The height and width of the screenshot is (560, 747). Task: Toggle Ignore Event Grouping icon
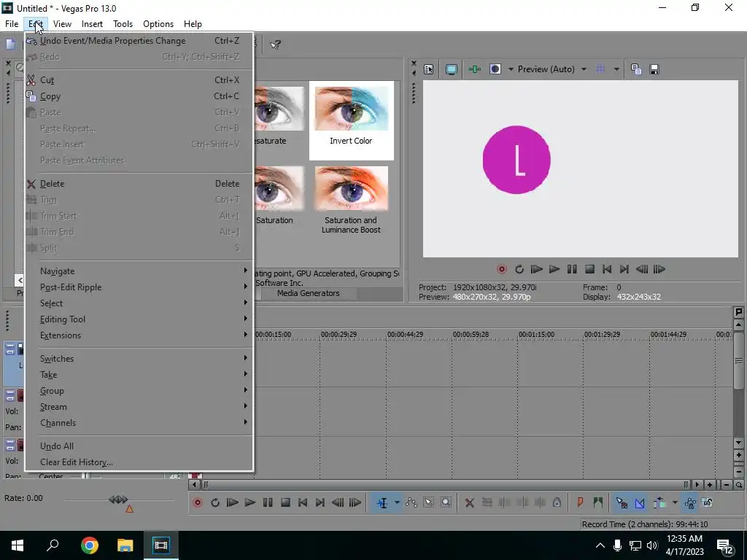coord(708,502)
